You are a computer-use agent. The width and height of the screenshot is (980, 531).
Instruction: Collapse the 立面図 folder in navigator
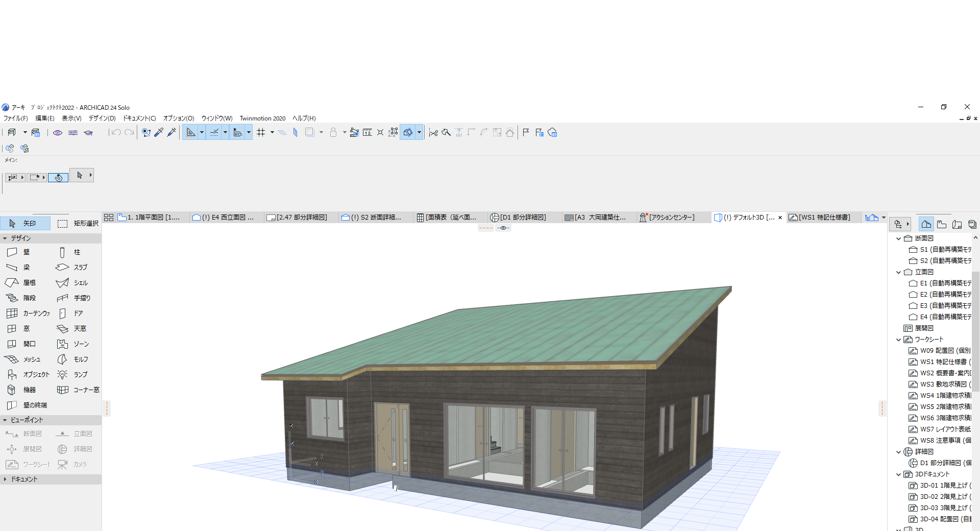(x=899, y=272)
